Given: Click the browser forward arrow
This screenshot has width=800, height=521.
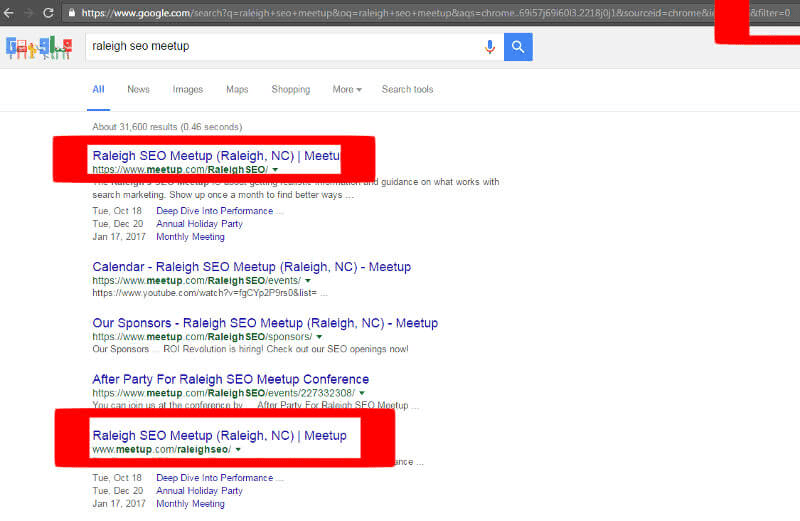Looking at the screenshot, I should (x=29, y=14).
